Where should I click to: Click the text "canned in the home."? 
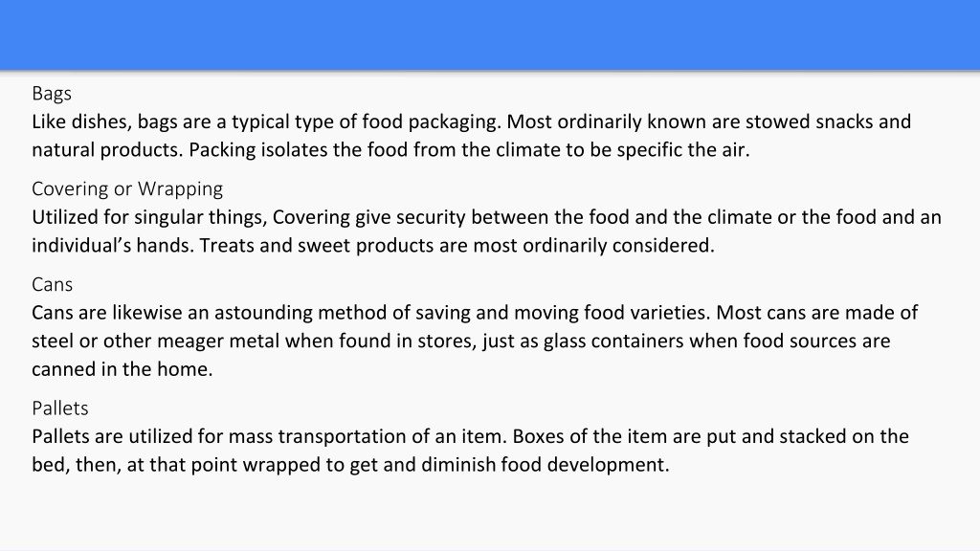tap(122, 369)
